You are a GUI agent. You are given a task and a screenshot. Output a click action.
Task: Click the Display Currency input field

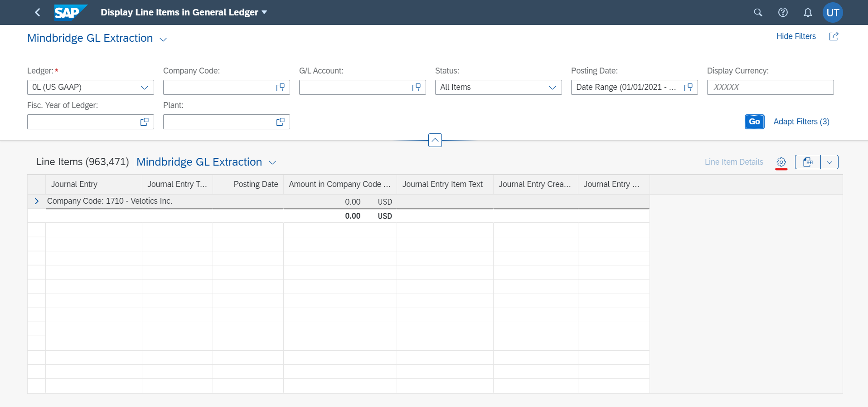click(x=771, y=87)
